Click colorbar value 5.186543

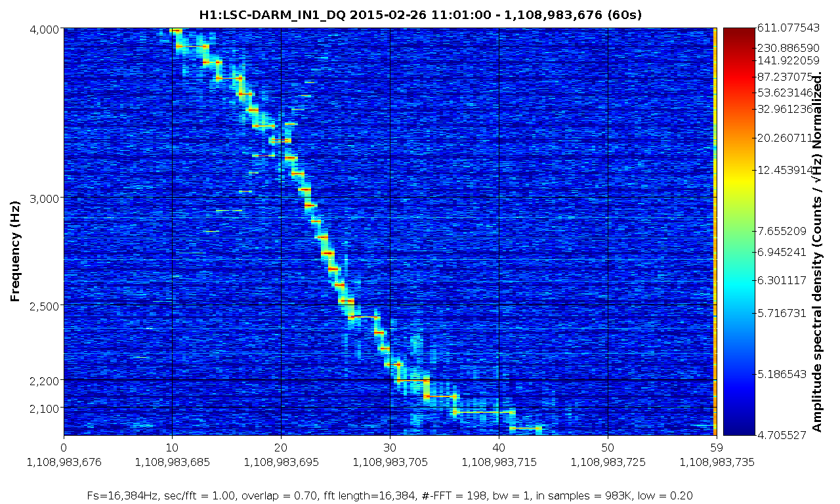pos(782,375)
